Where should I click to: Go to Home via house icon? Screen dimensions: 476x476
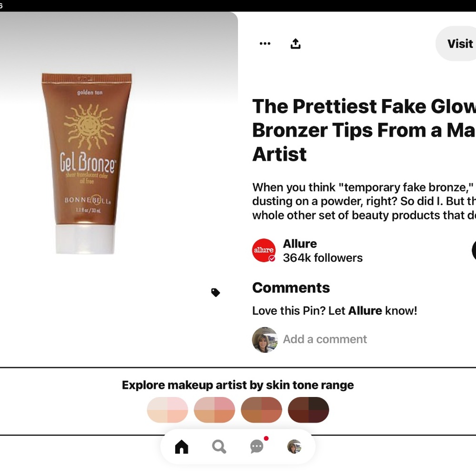tap(181, 447)
